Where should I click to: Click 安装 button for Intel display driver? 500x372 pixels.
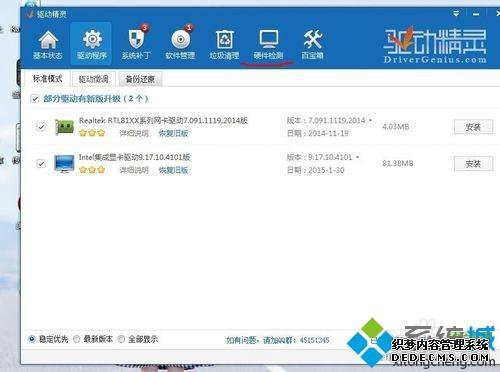click(x=473, y=164)
